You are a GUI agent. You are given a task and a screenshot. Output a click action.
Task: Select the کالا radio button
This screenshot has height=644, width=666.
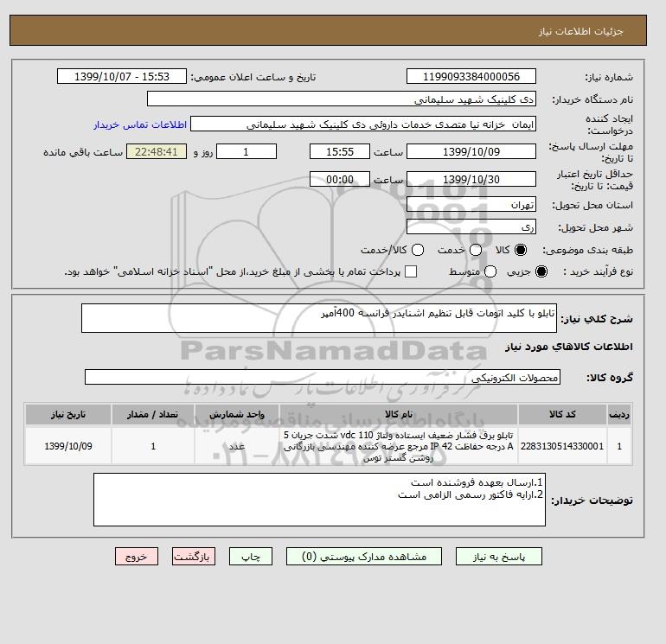(521, 250)
